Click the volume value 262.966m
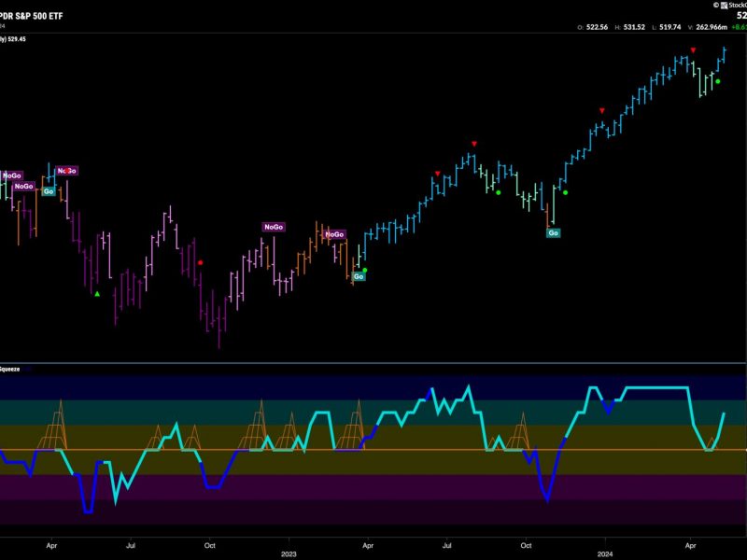This screenshot has height=560, width=747. pyautogui.click(x=712, y=27)
